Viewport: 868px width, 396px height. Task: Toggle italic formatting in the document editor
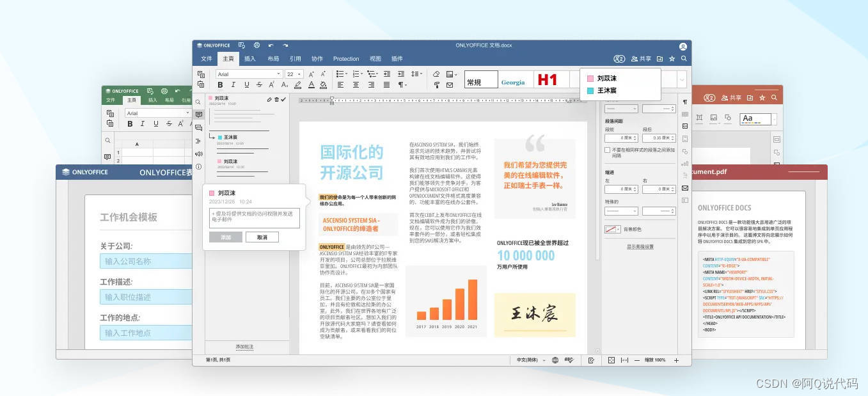[233, 84]
